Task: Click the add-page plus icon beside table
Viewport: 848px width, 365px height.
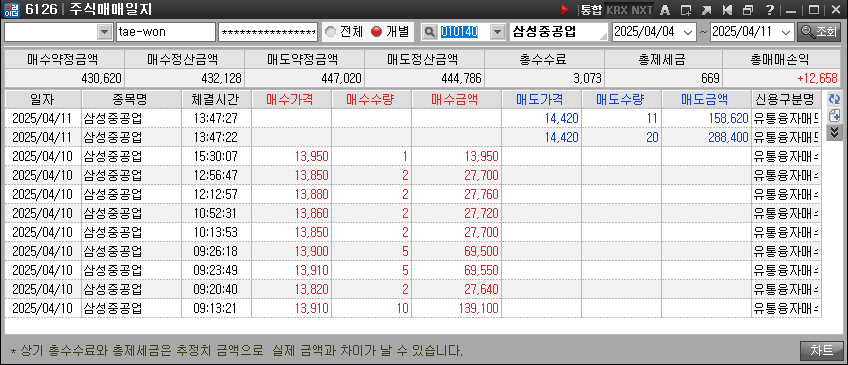Action: (834, 116)
